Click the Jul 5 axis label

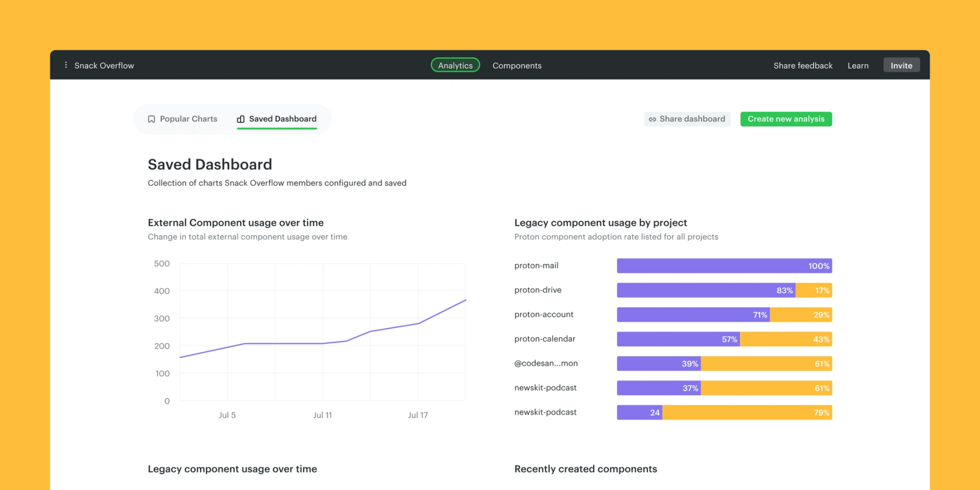[x=227, y=415]
